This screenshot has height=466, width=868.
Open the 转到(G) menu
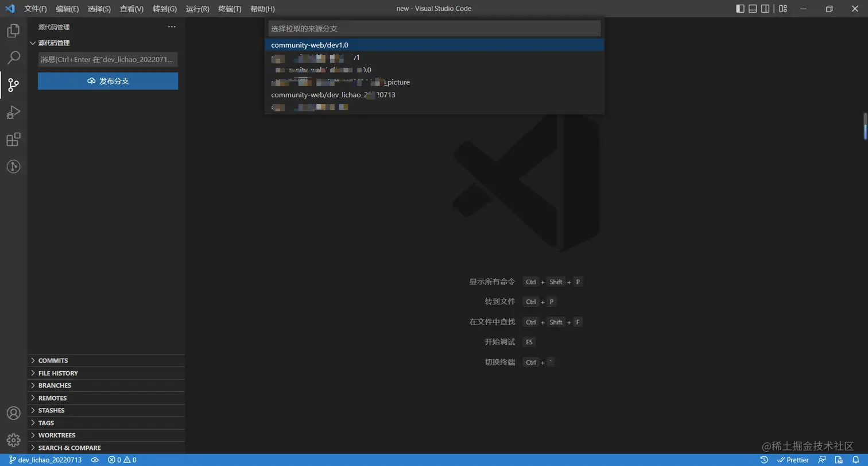tap(165, 9)
